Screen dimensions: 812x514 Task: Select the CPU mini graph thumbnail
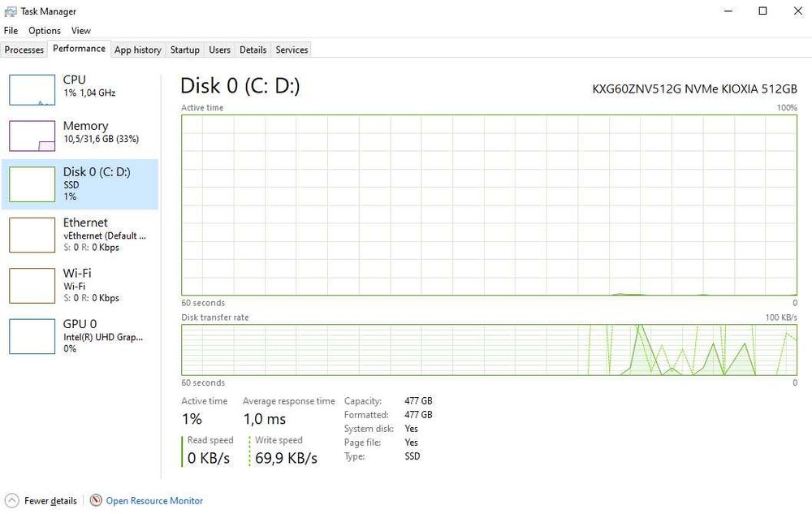[32, 89]
